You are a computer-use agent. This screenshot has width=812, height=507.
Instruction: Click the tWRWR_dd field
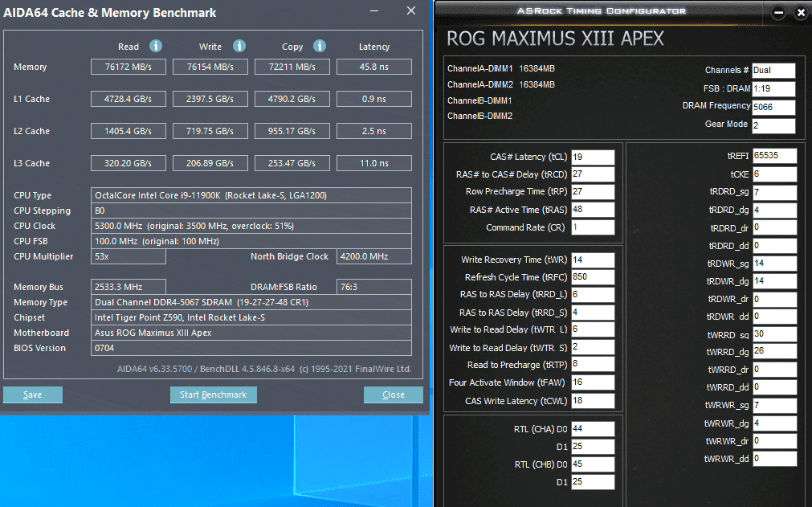(x=774, y=458)
